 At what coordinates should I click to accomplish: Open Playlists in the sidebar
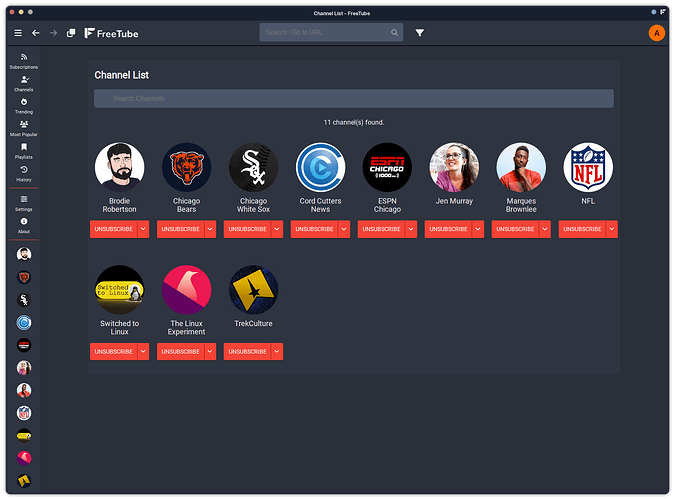24,151
